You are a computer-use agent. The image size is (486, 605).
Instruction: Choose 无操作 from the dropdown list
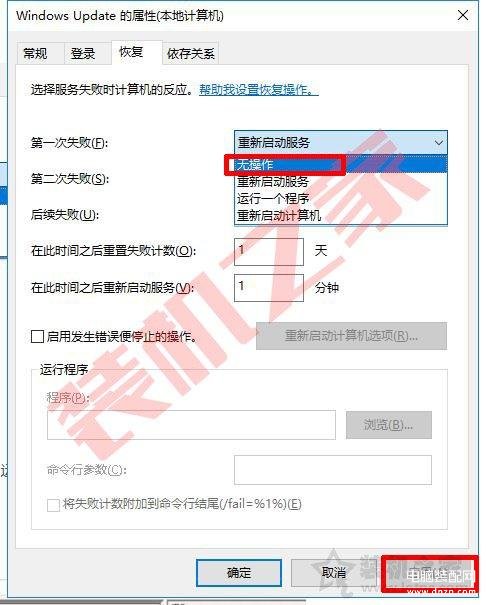click(x=341, y=165)
